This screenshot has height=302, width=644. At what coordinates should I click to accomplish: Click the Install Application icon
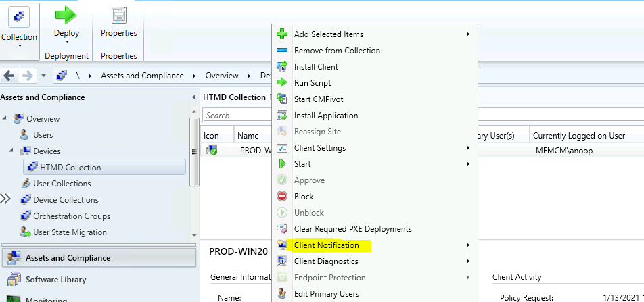tap(282, 116)
